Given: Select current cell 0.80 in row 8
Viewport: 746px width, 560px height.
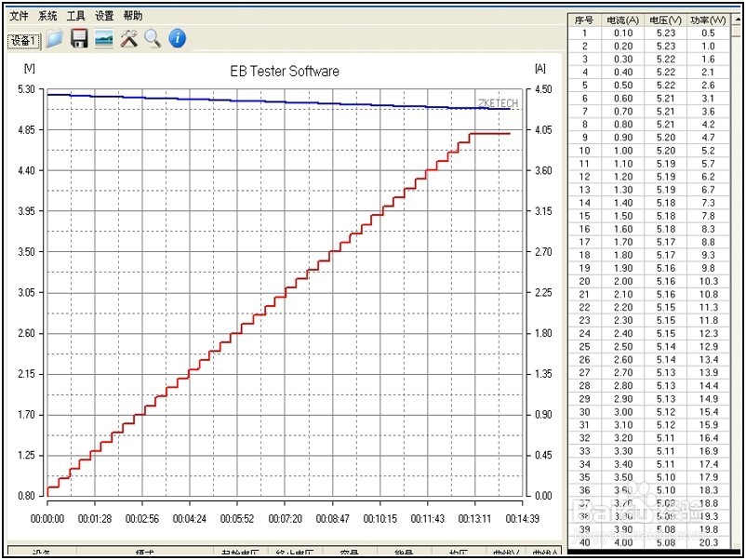Looking at the screenshot, I should (x=623, y=125).
